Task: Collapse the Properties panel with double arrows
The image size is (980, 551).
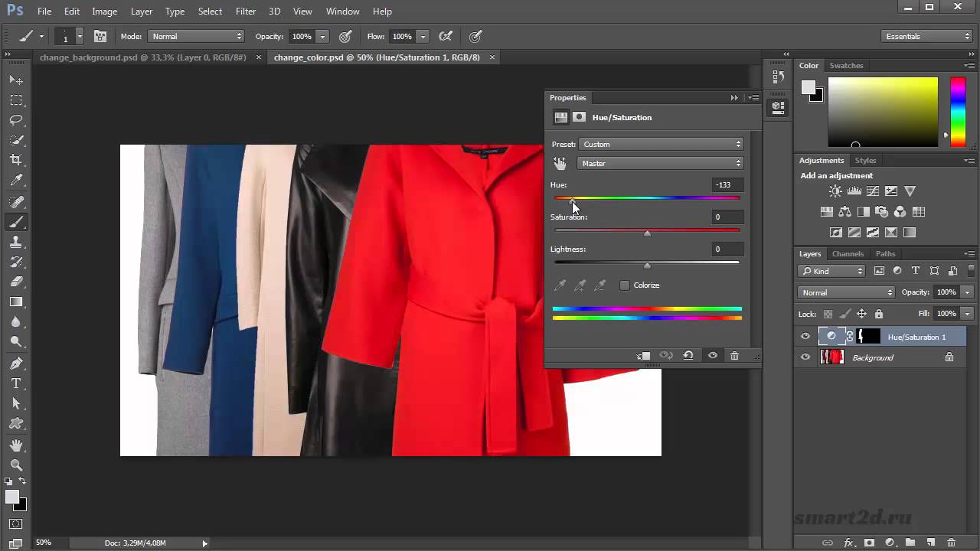Action: tap(734, 98)
